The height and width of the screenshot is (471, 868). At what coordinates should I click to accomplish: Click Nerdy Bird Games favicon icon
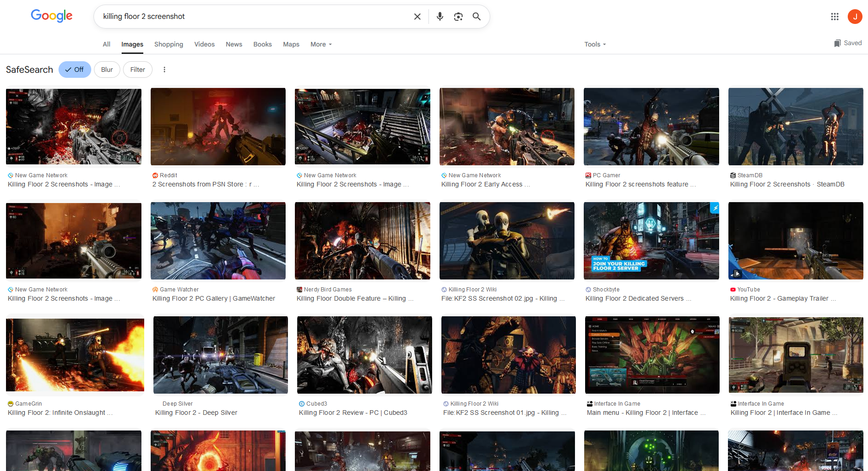299,290
